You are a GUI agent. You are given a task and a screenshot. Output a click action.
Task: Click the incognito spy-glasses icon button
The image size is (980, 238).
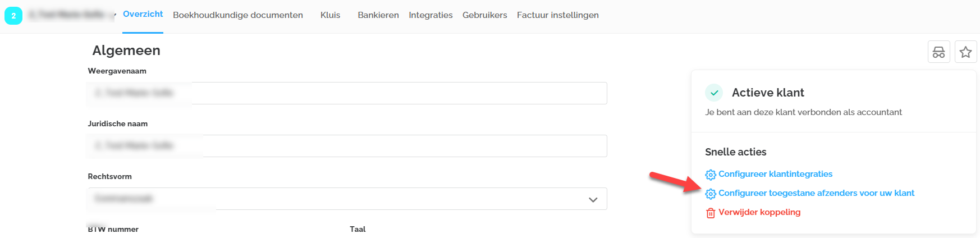click(938, 52)
